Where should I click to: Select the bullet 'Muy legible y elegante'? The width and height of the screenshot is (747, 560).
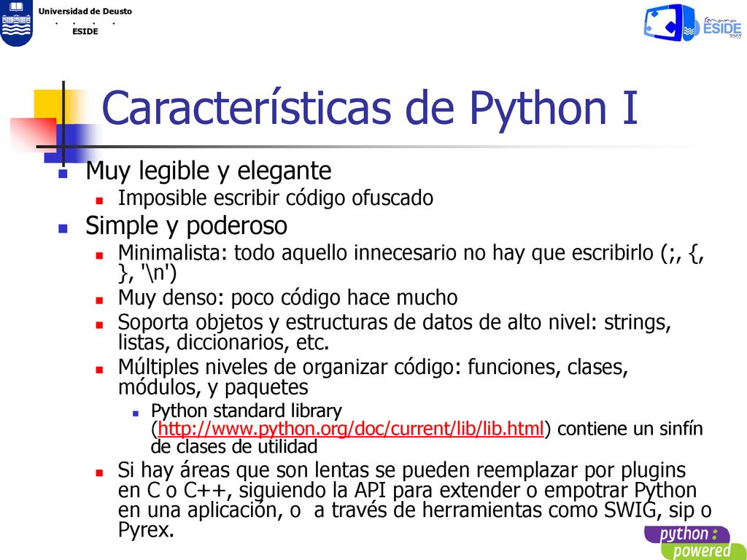point(208,171)
